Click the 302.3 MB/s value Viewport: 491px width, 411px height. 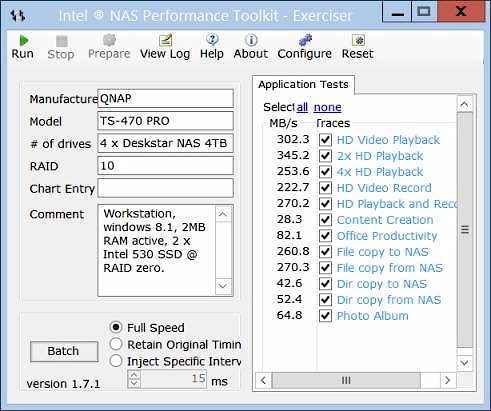[x=293, y=139]
